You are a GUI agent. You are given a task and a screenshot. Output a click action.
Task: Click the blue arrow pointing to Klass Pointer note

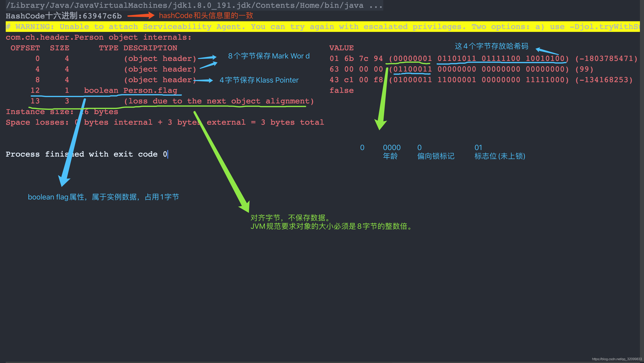pyautogui.click(x=203, y=80)
